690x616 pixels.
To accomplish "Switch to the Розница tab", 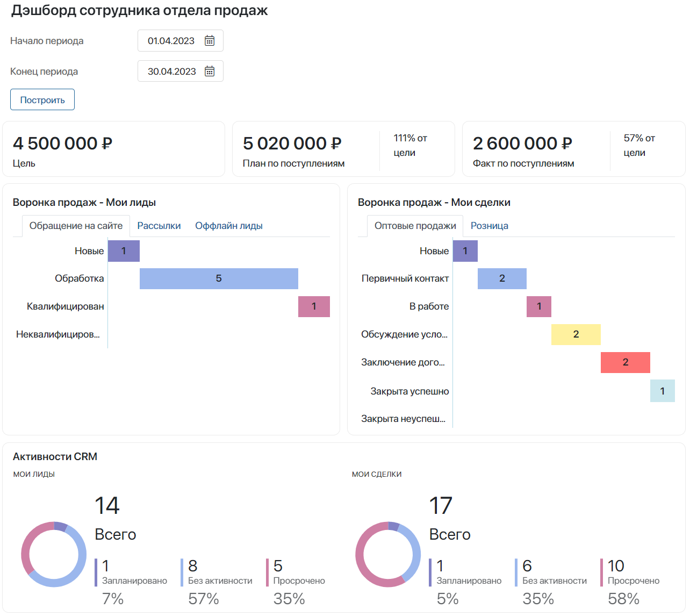I will pos(490,226).
